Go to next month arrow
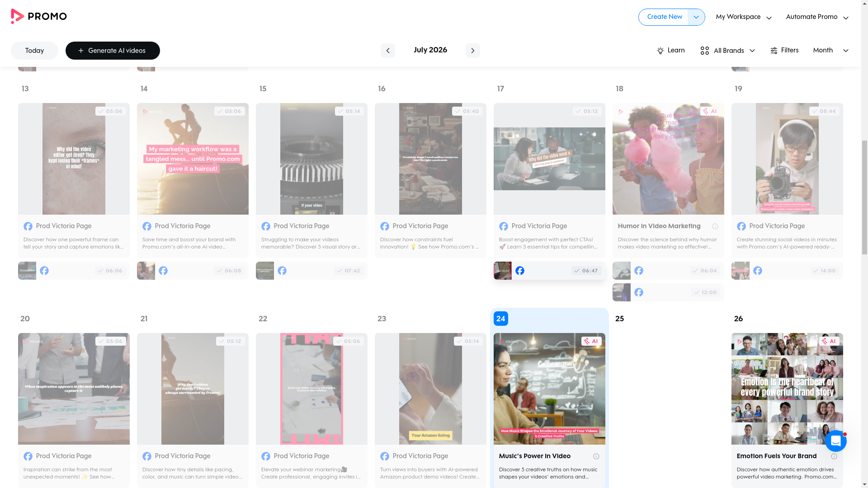 472,51
